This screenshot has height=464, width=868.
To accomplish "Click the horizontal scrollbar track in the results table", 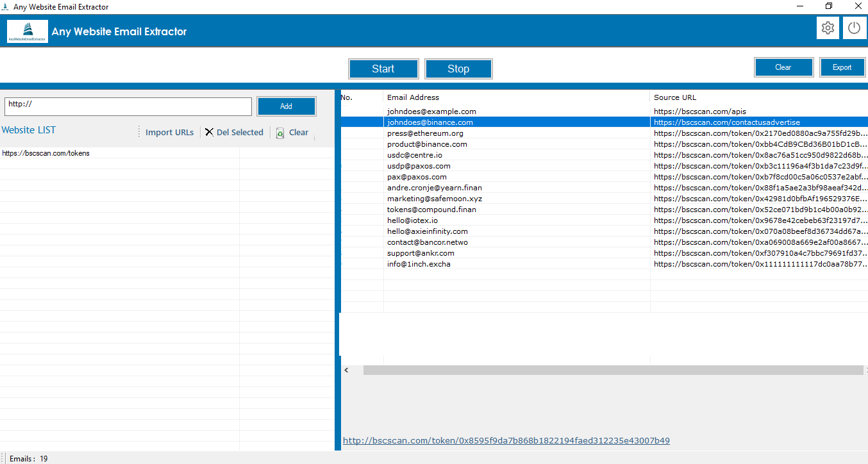I will [x=613, y=370].
